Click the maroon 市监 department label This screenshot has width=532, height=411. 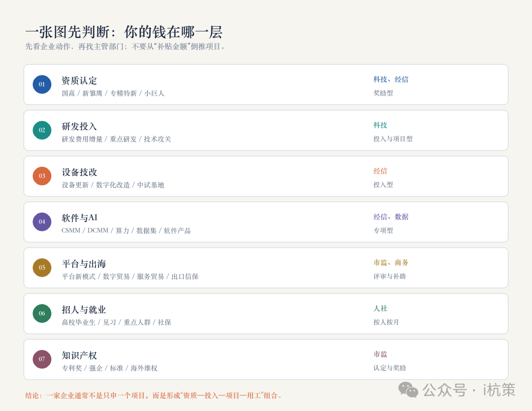tap(380, 354)
